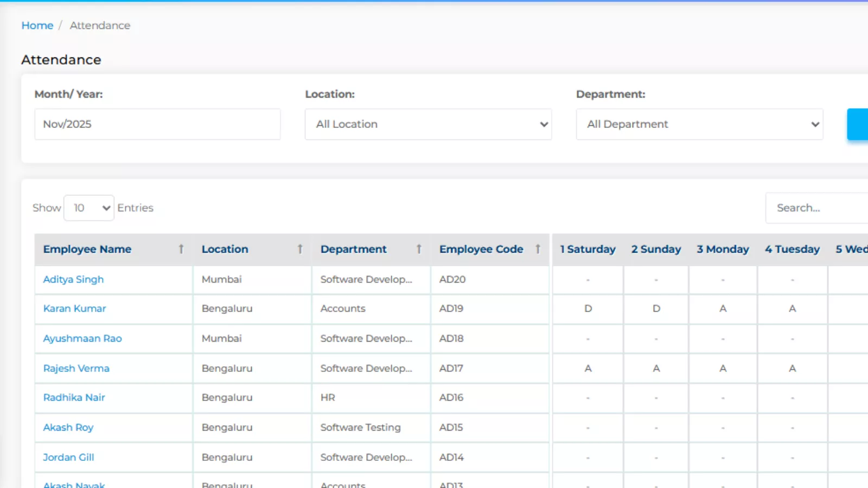The width and height of the screenshot is (868, 488).
Task: Click Karan Kumar's Saturday D attendance cell
Action: 588,309
